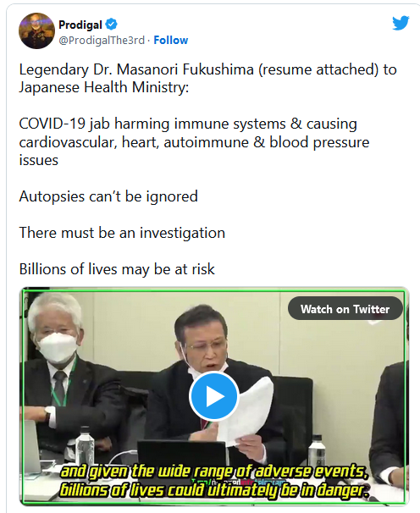
Task: Click the line "Autopsies can't be ignored"
Action: click(x=108, y=196)
